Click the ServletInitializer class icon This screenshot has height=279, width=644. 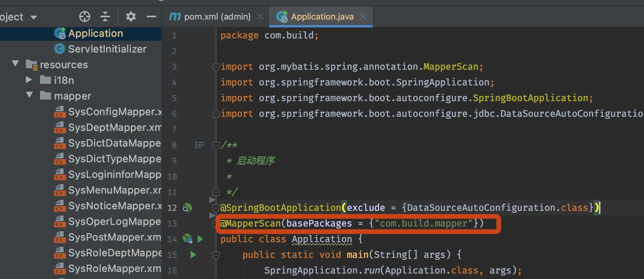point(60,49)
